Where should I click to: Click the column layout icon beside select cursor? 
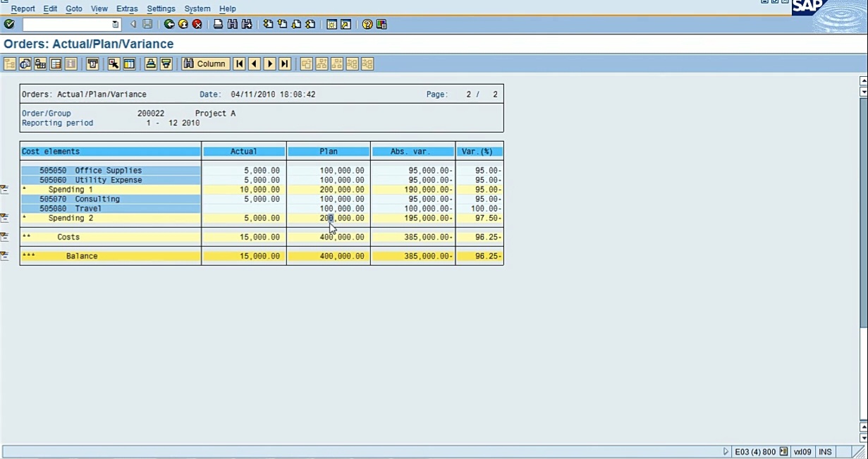[x=129, y=63]
